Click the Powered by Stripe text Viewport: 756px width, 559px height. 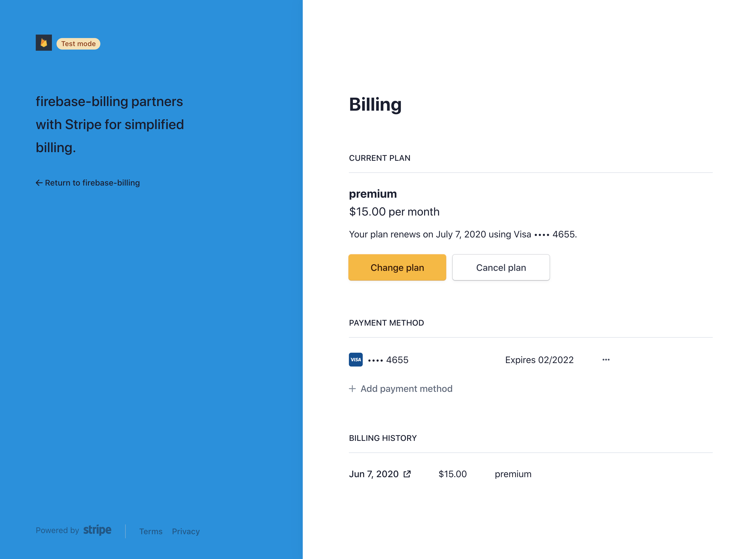pyautogui.click(x=58, y=530)
